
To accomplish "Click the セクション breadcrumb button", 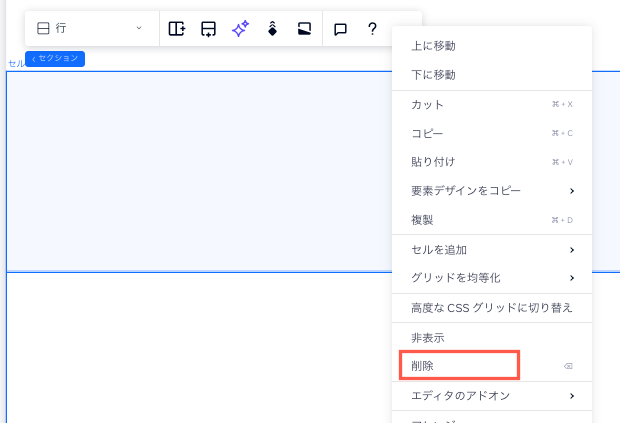I will click(55, 59).
